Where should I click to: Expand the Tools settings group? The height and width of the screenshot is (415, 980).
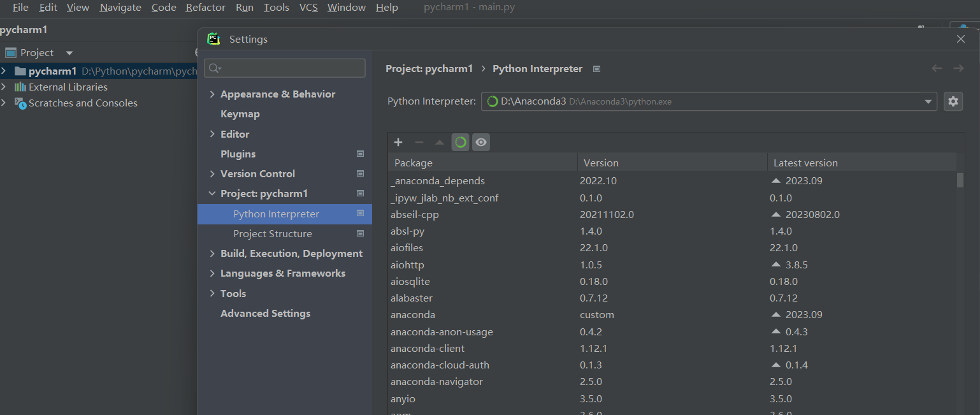[x=212, y=293]
